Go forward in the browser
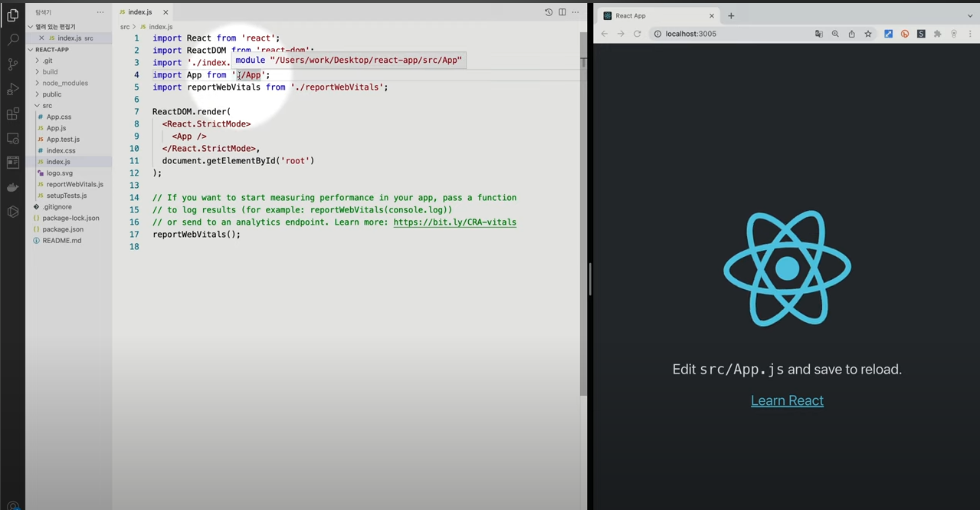This screenshot has height=510, width=980. tap(621, 34)
